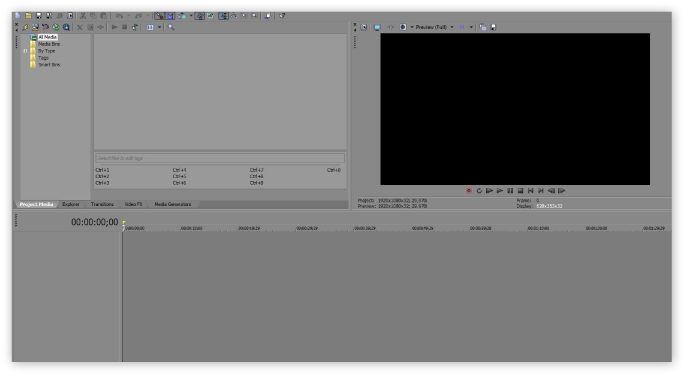Click the red Record button

pos(469,191)
